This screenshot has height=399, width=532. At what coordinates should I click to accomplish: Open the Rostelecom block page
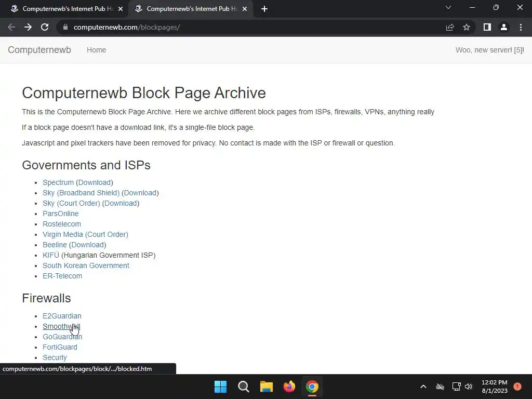click(62, 224)
